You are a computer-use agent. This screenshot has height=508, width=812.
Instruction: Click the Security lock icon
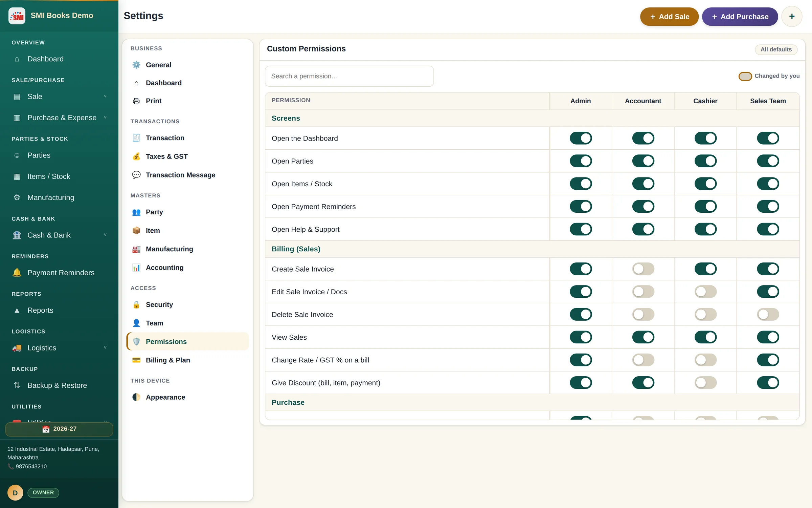pyautogui.click(x=136, y=304)
